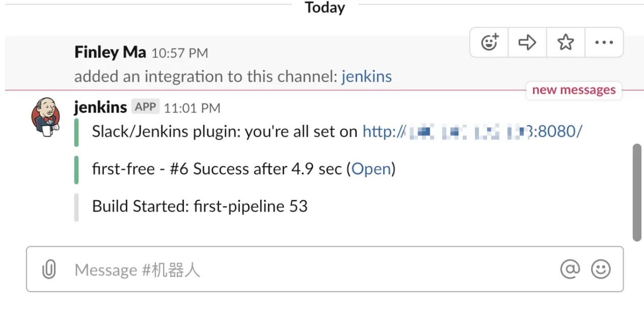Click the Open link for first-free build
Image resolution: width=644 pixels, height=316 pixels.
tap(371, 169)
